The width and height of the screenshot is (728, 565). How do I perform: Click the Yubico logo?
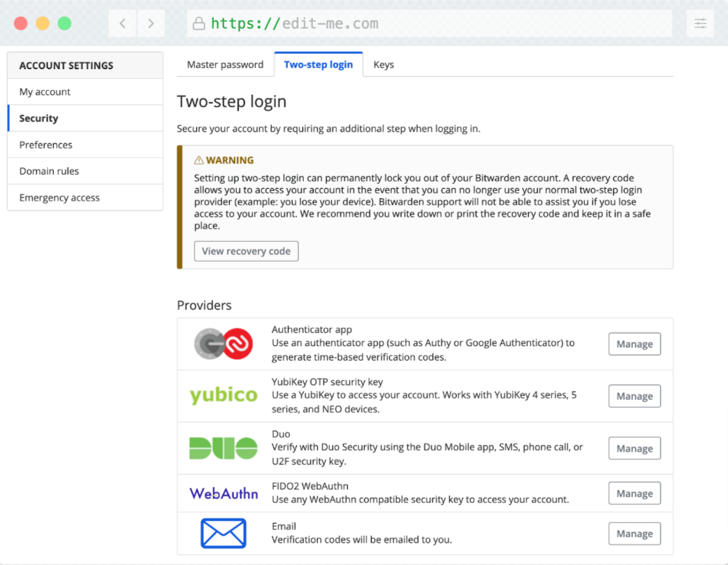pos(224,396)
